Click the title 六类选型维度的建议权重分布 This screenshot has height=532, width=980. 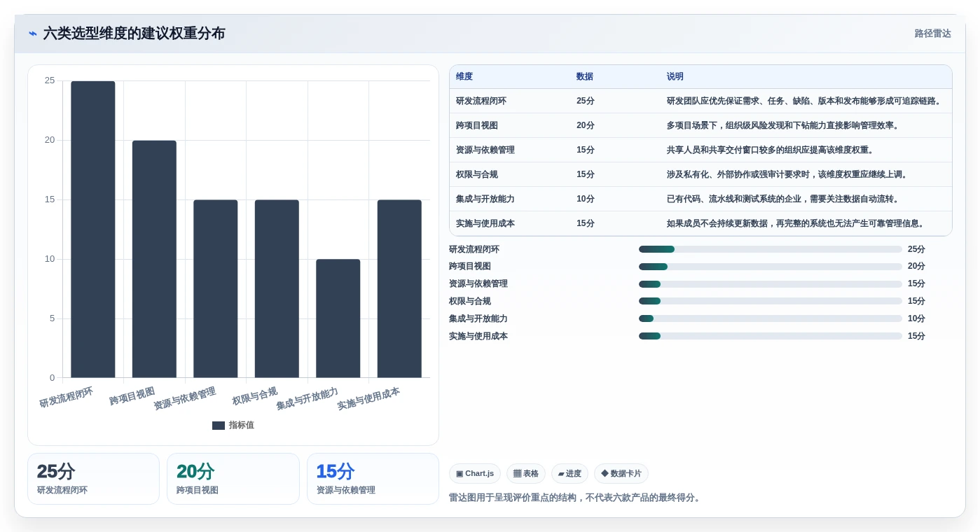134,34
